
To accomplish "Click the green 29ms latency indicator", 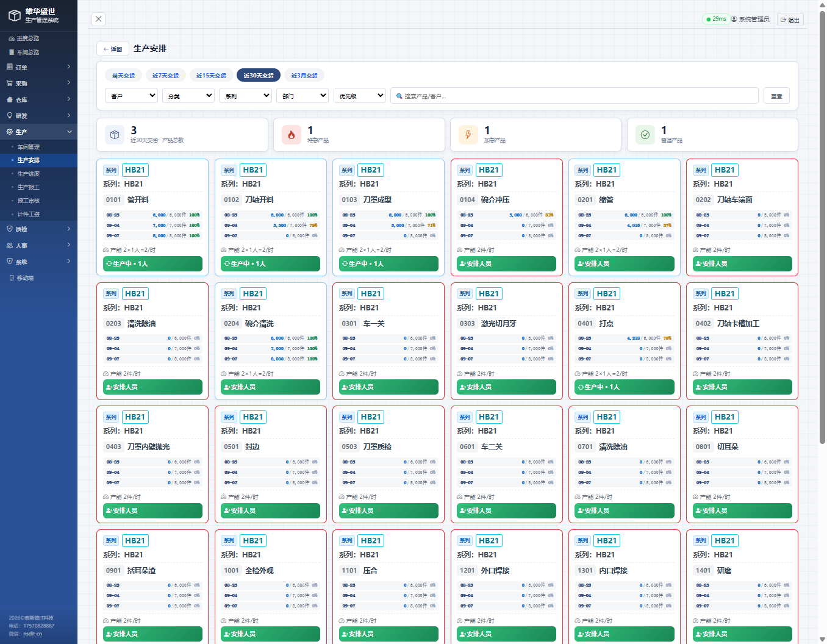I will [x=716, y=19].
